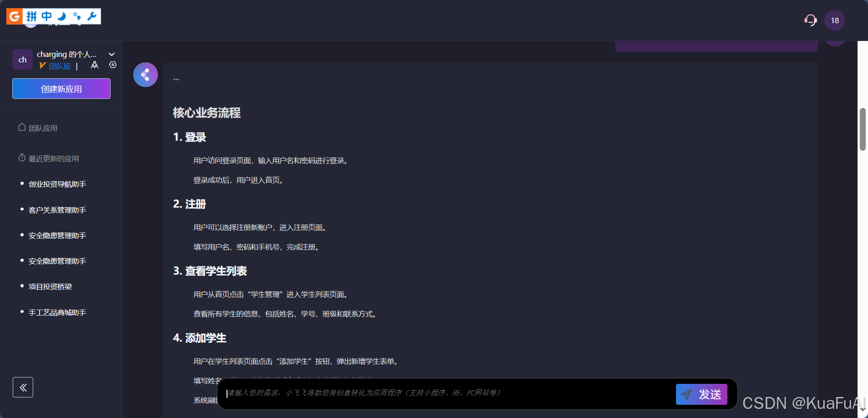
Task: Click the line starting 用户访问登录页面
Action: click(272, 161)
